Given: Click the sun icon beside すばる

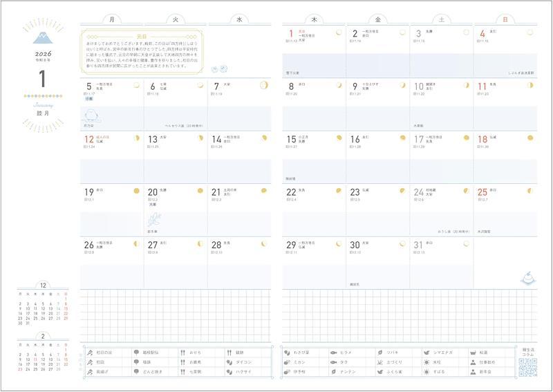Looking at the screenshot, I should tap(427, 372).
